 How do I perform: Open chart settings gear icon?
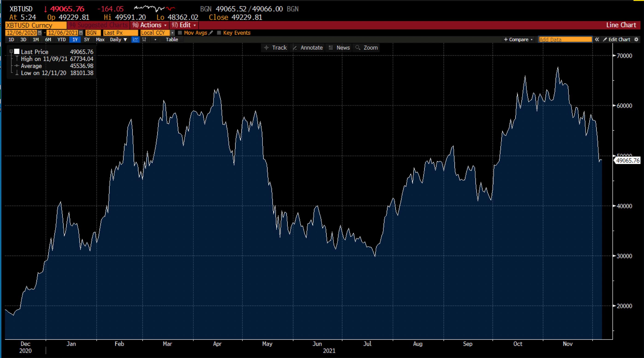pyautogui.click(x=636, y=39)
